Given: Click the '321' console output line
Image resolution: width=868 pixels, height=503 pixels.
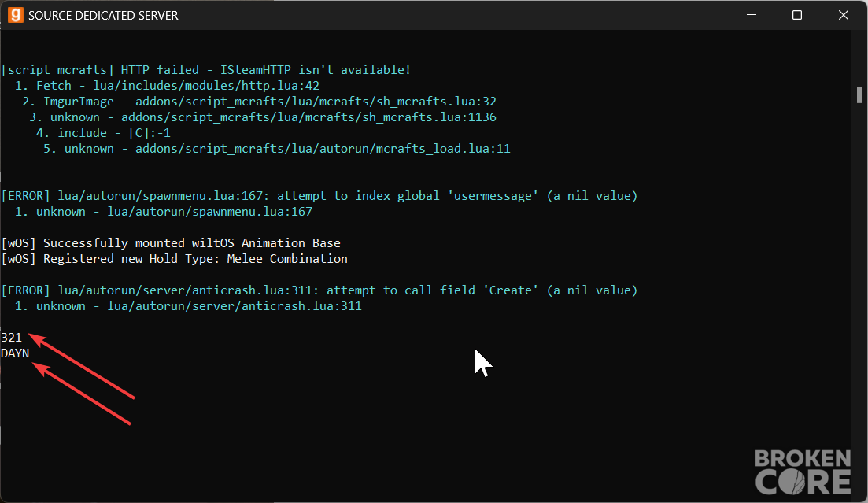Looking at the screenshot, I should pyautogui.click(x=11, y=338).
